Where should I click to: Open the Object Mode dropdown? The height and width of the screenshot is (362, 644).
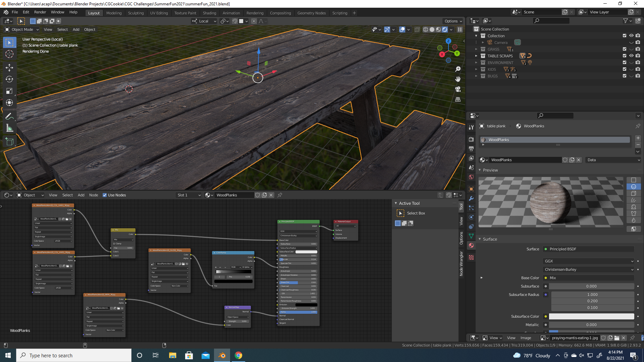(22, 29)
